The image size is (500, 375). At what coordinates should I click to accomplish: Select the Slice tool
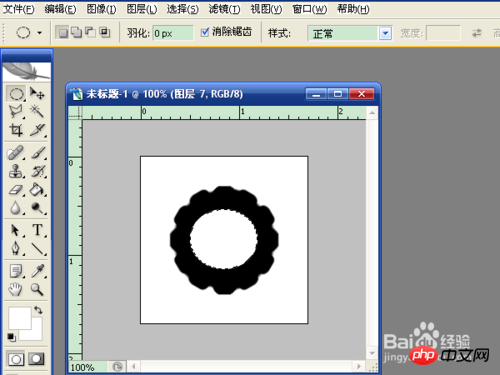[x=37, y=130]
